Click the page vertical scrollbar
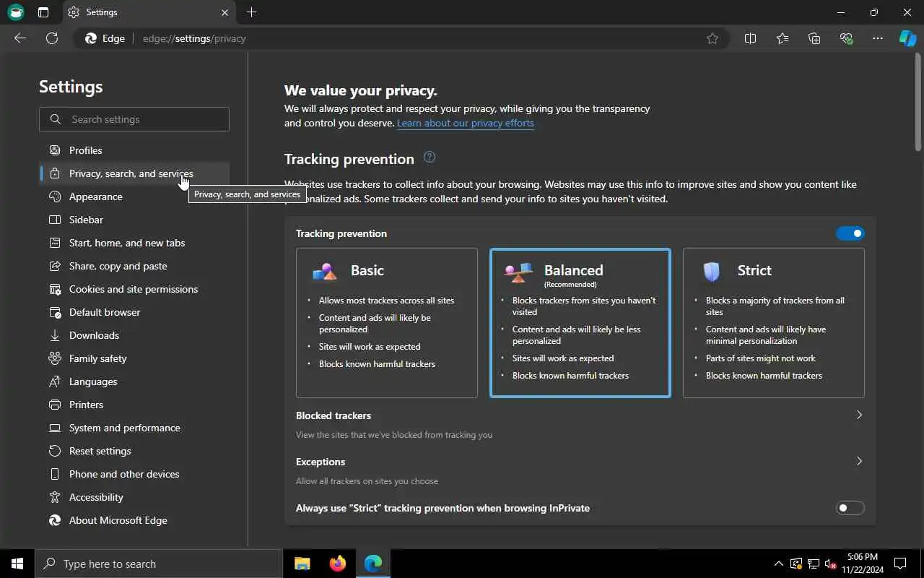924x578 pixels. pos(918,101)
